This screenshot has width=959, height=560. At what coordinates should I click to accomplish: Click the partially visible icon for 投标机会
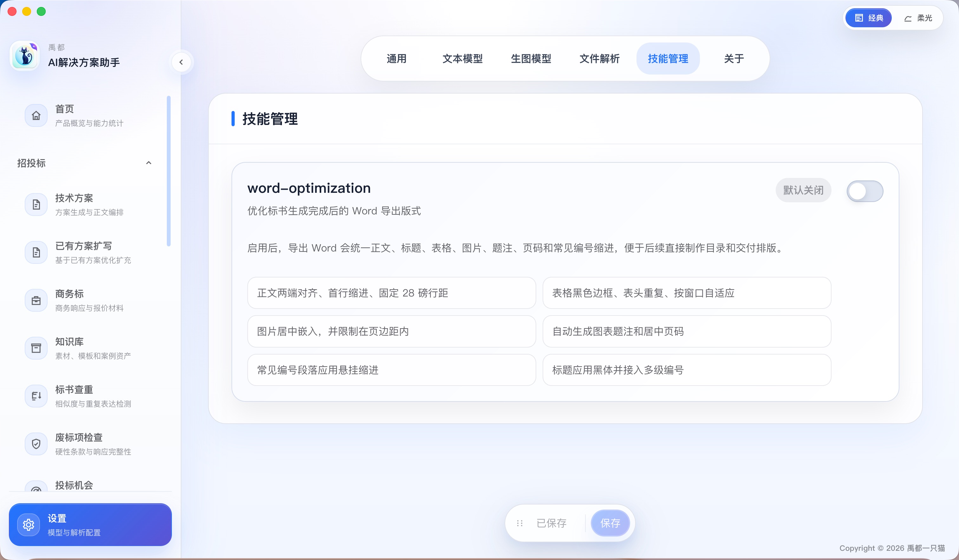coord(36,486)
